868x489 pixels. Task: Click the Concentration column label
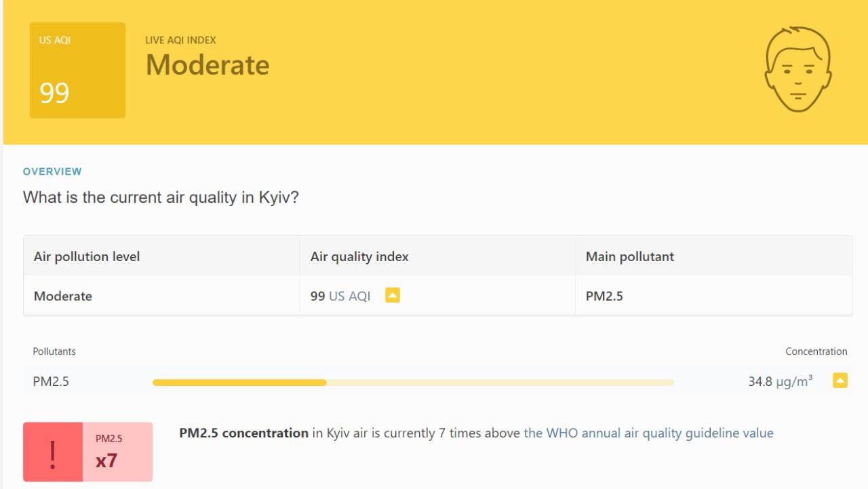pyautogui.click(x=816, y=351)
